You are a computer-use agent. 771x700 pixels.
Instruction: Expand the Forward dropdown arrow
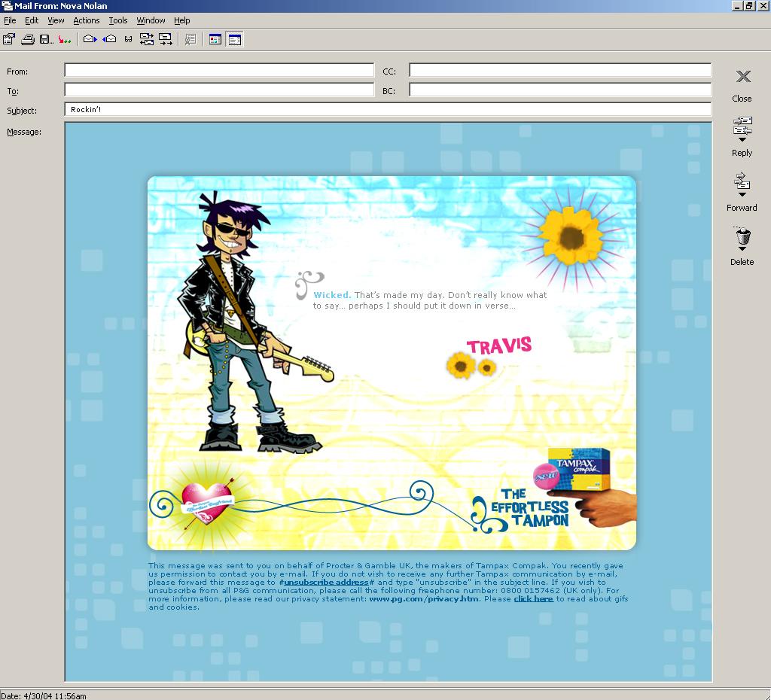tap(742, 195)
